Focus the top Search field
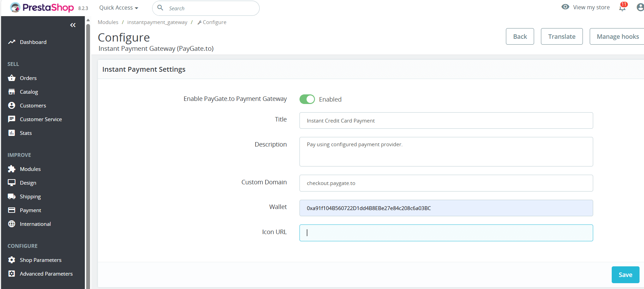Viewport: 644px width, 289px height. [206, 8]
